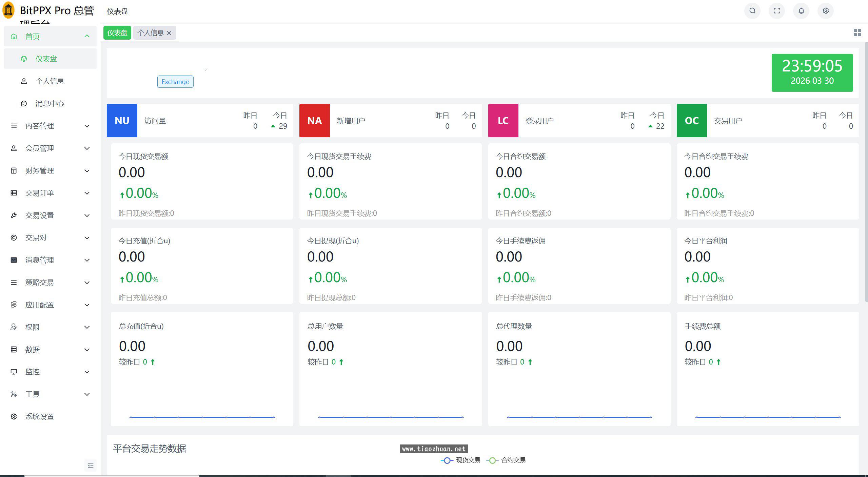This screenshot has height=477, width=868.
Task: Open the notifications bell icon
Action: tap(801, 11)
